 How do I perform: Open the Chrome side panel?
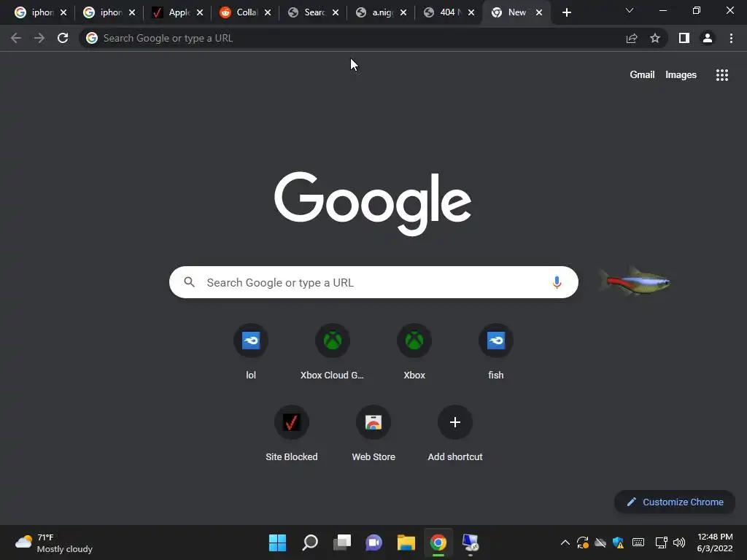click(684, 38)
